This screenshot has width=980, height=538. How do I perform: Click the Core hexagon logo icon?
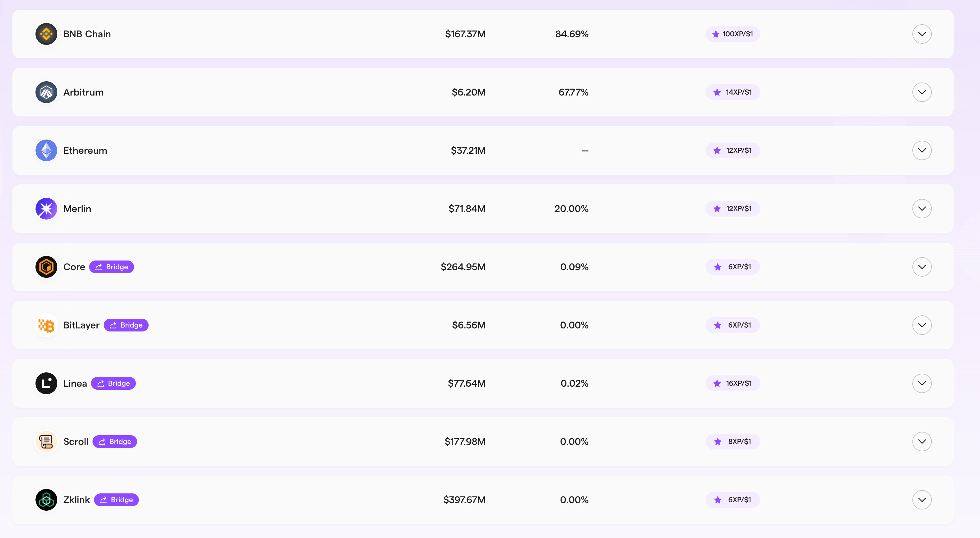coord(46,267)
